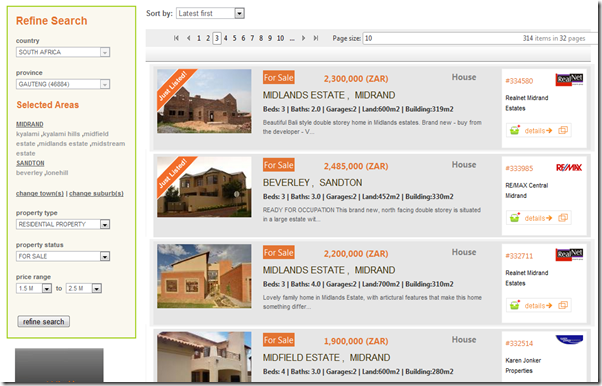Viewport: 602px width, 386px height.
Task: Click listing reference #334580
Action: [519, 81]
